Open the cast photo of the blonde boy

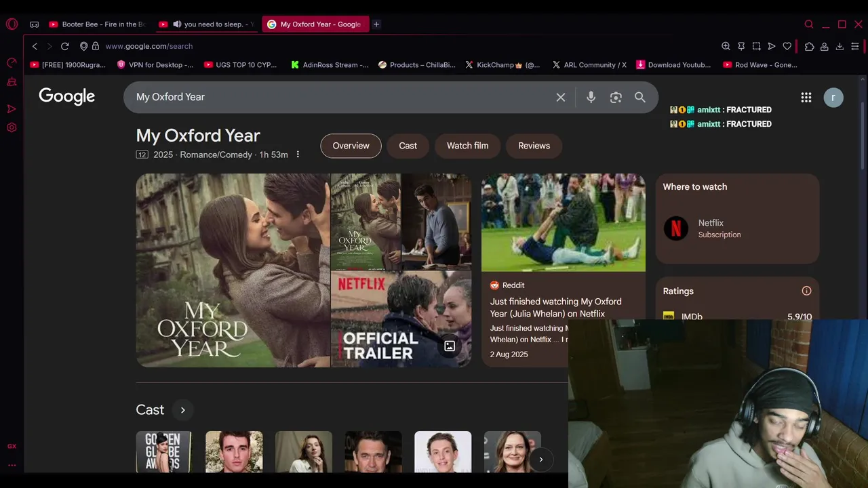coord(443,452)
